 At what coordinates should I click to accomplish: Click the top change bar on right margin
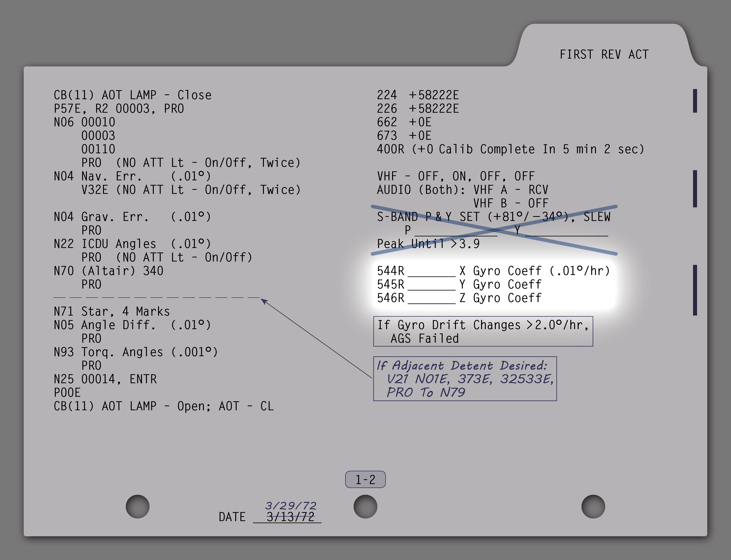tap(695, 101)
